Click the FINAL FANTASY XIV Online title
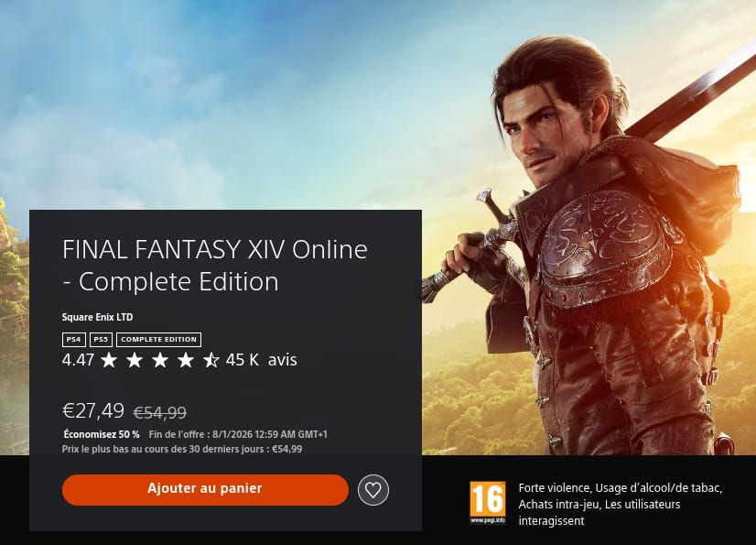Viewport: 756px width, 545px height. [215, 266]
